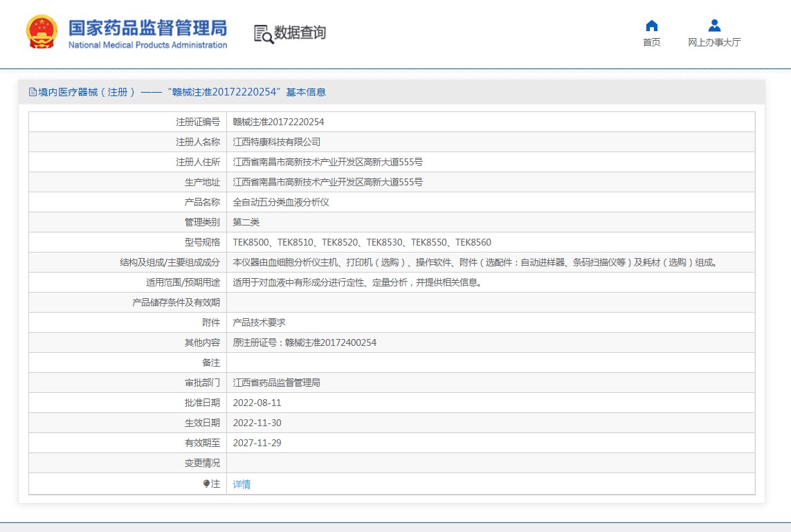Click the user icon above 网上办事大厅
This screenshot has height=532, width=791.
pos(714,26)
